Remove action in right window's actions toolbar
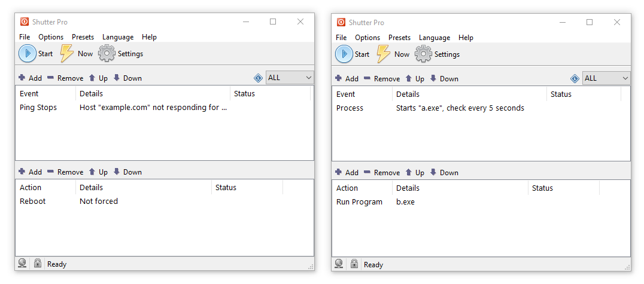The width and height of the screenshot is (644, 284). click(x=382, y=173)
